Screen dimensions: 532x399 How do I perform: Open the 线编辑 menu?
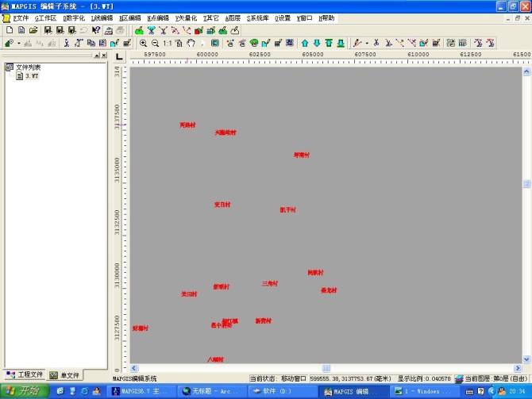(x=102, y=18)
